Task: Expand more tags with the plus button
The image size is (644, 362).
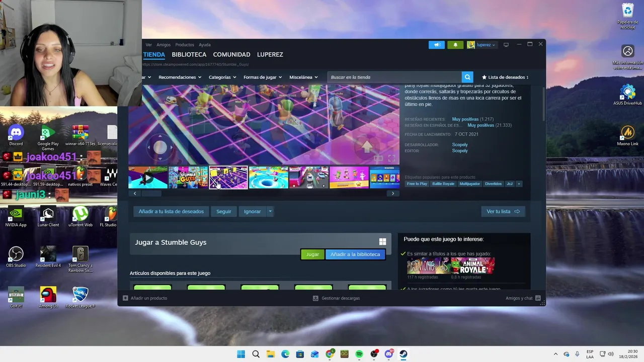Action: tap(519, 184)
